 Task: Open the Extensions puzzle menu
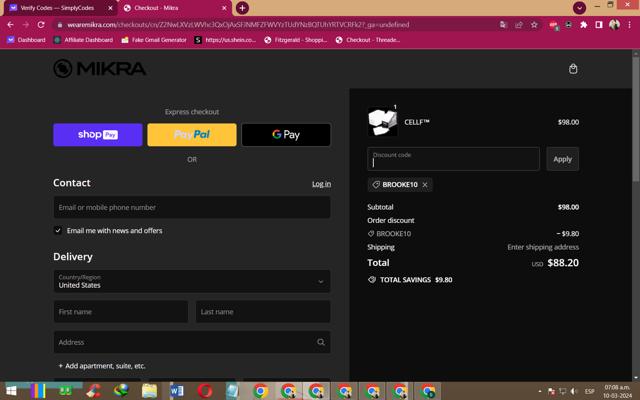[584, 25]
